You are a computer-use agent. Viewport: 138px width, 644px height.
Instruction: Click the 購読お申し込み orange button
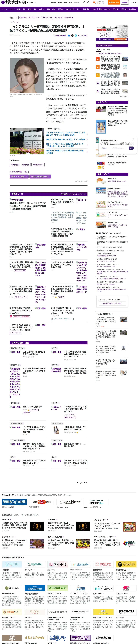coord(114,2)
